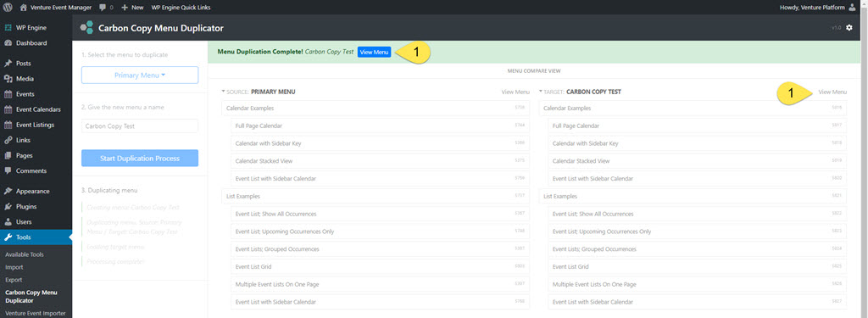The width and height of the screenshot is (868, 318).
Task: Click the Appearance paintbrush icon
Action: click(x=8, y=191)
